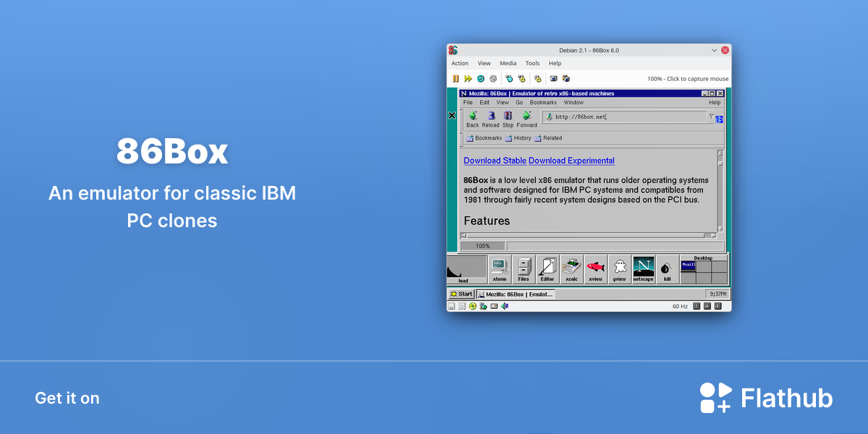
Task: Click the black X icon beside Netscape
Action: [452, 116]
